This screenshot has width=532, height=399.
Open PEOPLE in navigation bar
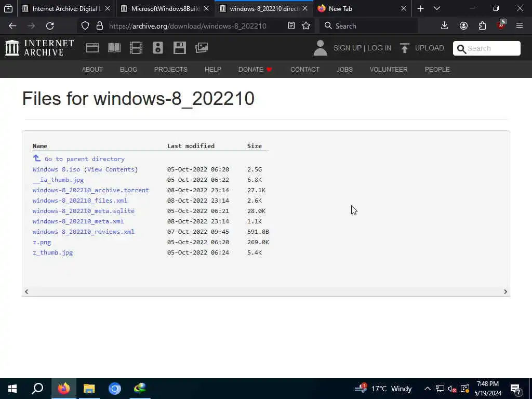pos(437,70)
